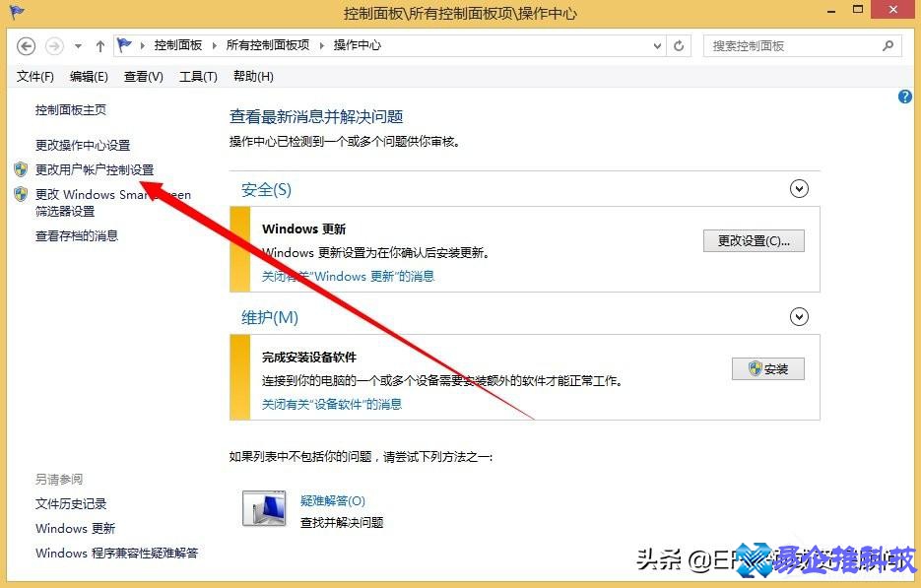Click the Action Center flag icon in address bar
The width and height of the screenshot is (921, 588).
point(123,44)
